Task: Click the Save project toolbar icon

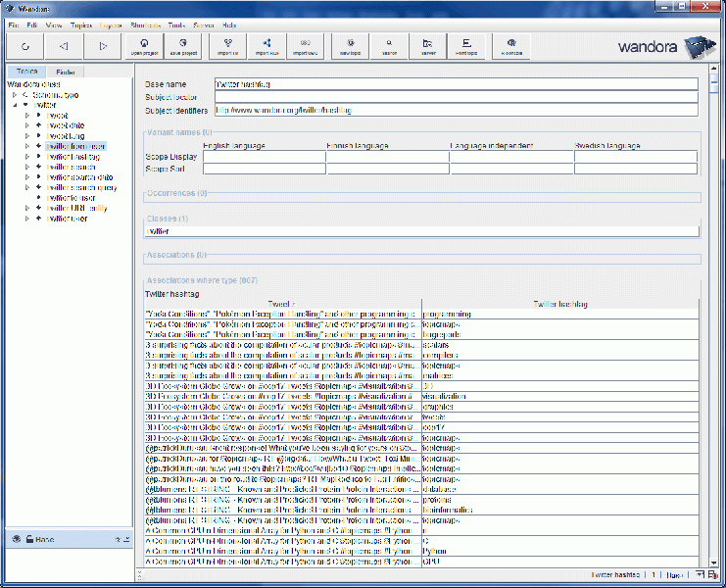Action: (182, 46)
